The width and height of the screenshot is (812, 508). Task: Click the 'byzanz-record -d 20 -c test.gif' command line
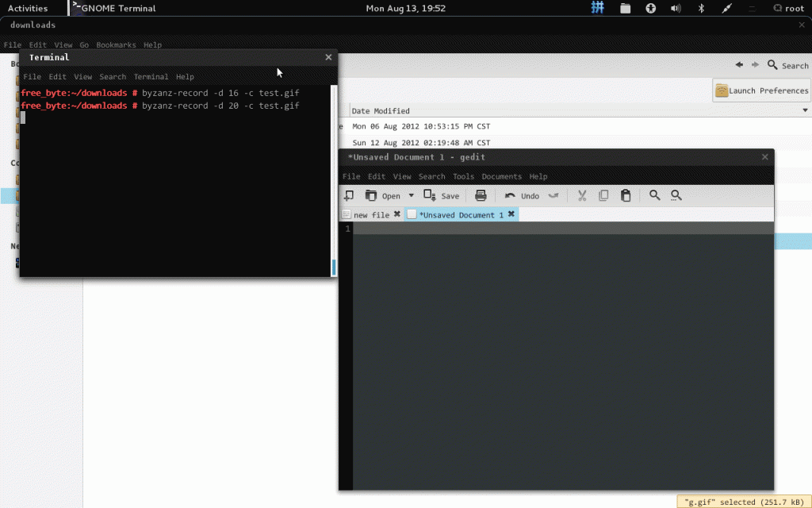pyautogui.click(x=220, y=106)
